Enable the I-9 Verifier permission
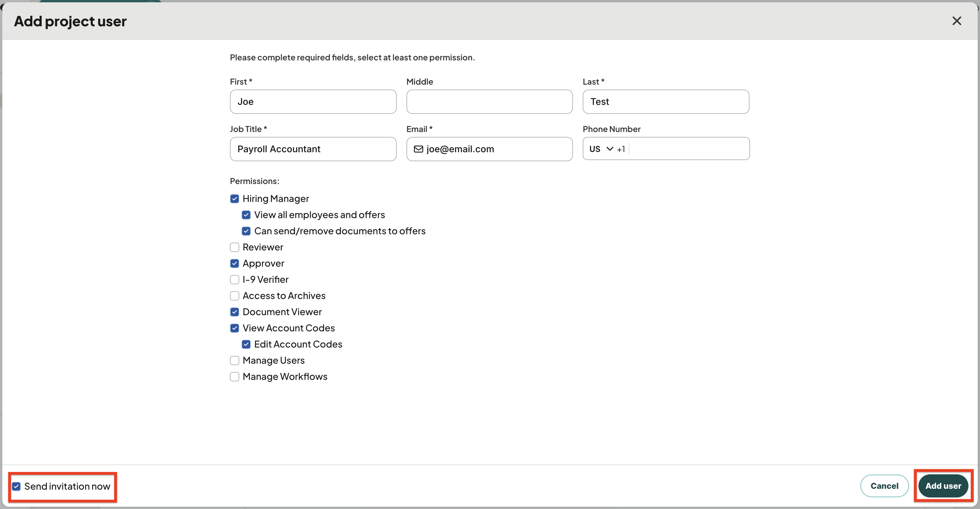Viewport: 980px width, 509px height. point(235,280)
